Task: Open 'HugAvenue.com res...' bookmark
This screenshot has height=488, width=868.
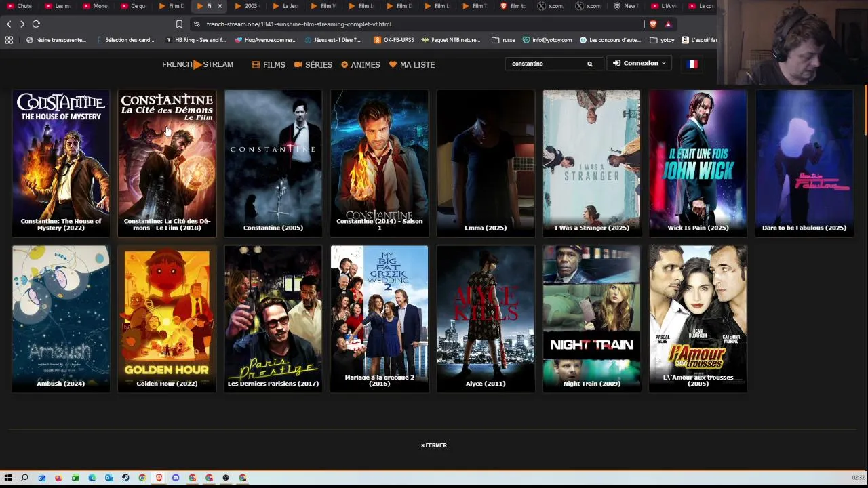Action: point(266,40)
